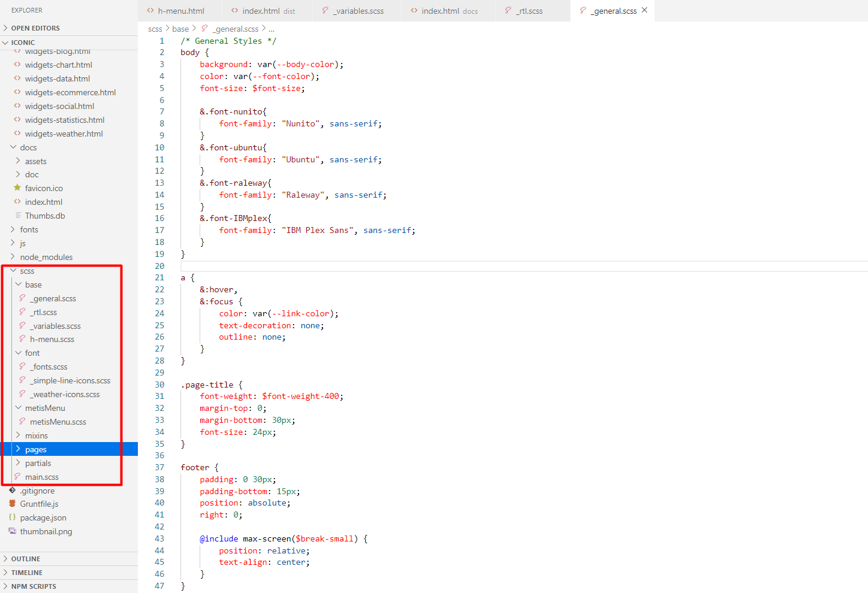Click the base breadcrumb segment
The image size is (868, 593).
point(180,29)
